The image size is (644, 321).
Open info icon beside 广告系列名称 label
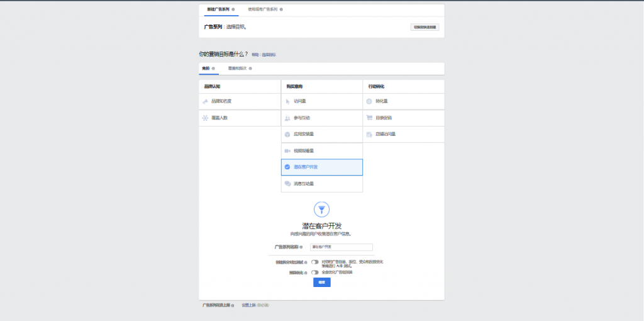pos(301,247)
